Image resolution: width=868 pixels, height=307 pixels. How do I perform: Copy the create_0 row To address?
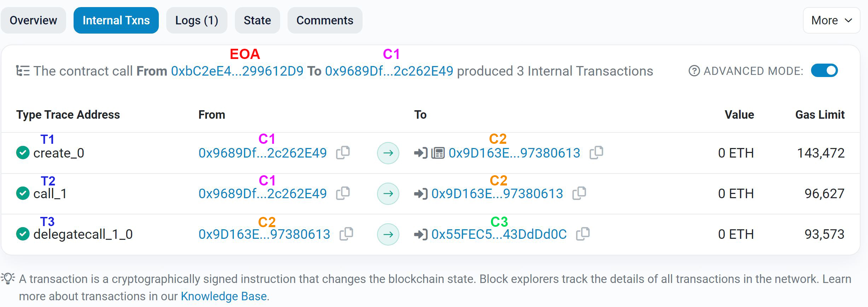point(596,153)
